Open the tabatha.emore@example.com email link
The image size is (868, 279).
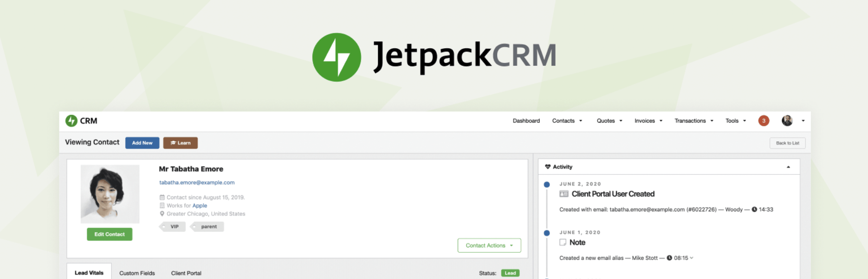click(x=197, y=183)
